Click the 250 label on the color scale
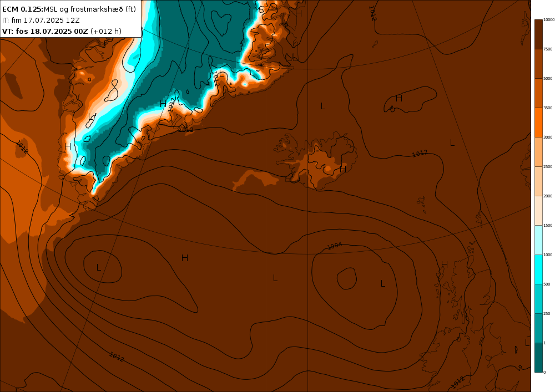Image resolution: width=555 pixels, height=392 pixels. coord(547,313)
